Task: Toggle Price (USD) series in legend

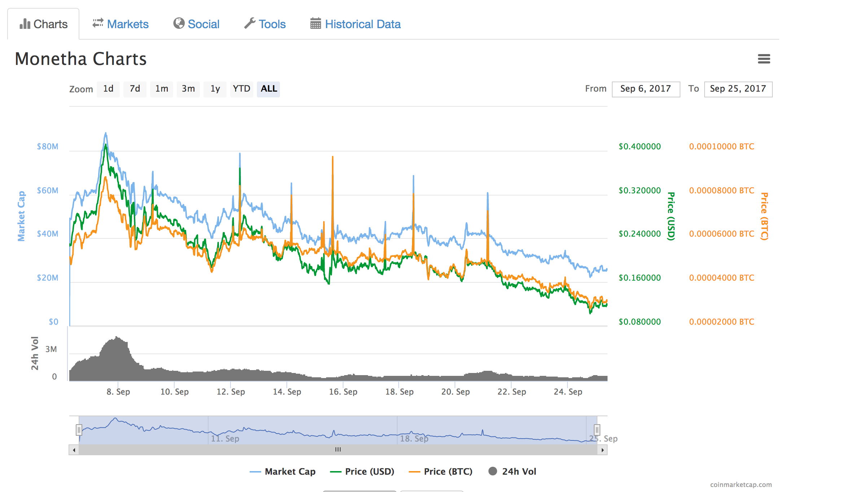Action: pyautogui.click(x=362, y=471)
